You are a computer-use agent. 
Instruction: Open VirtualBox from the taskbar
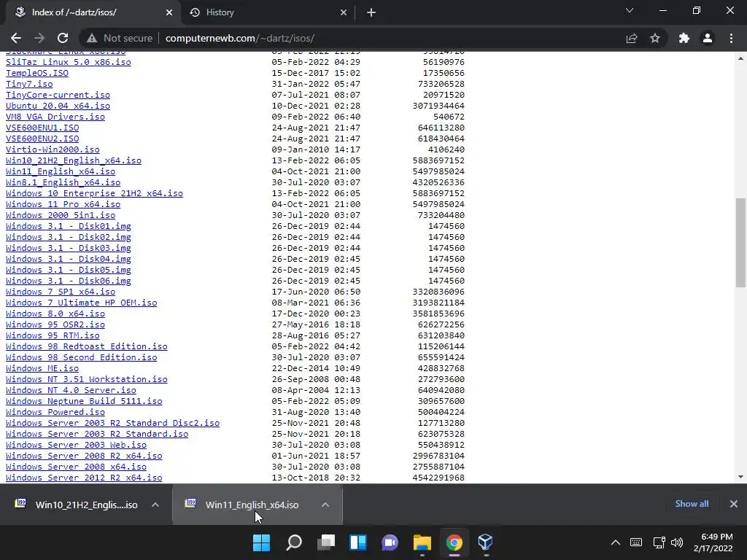[x=485, y=542]
